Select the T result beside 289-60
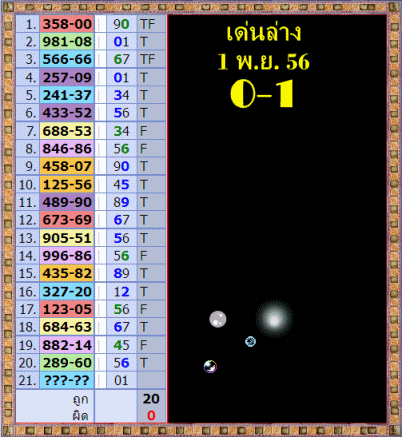 (144, 363)
